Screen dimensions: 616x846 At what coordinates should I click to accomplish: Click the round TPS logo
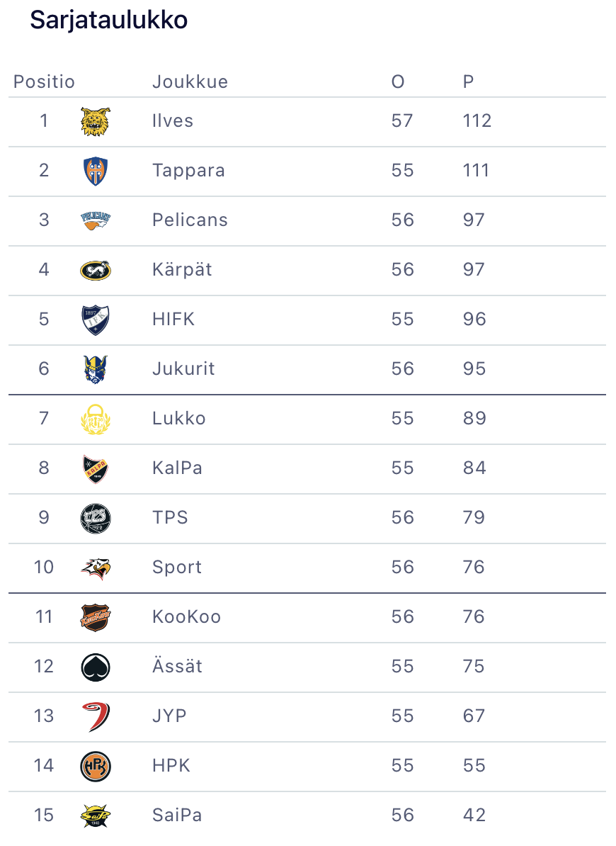click(x=96, y=519)
